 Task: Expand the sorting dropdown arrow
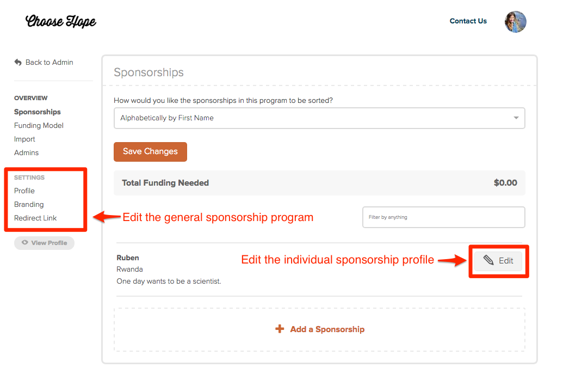(516, 118)
